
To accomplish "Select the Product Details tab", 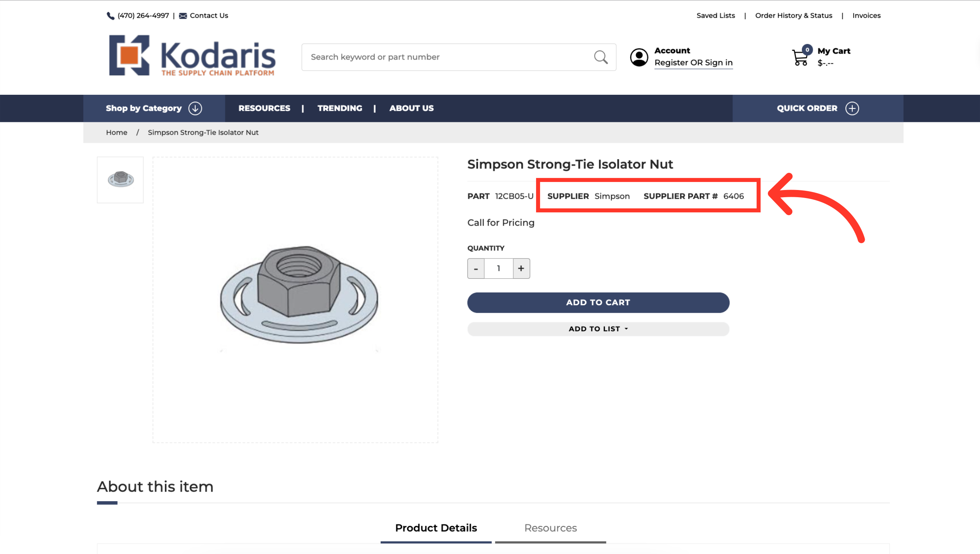I will point(436,528).
